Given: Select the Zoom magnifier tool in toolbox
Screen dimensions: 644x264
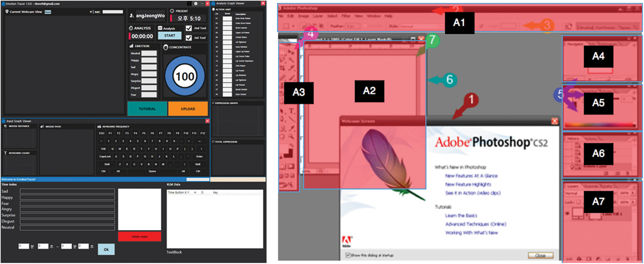Looking at the screenshot, I should [291, 136].
